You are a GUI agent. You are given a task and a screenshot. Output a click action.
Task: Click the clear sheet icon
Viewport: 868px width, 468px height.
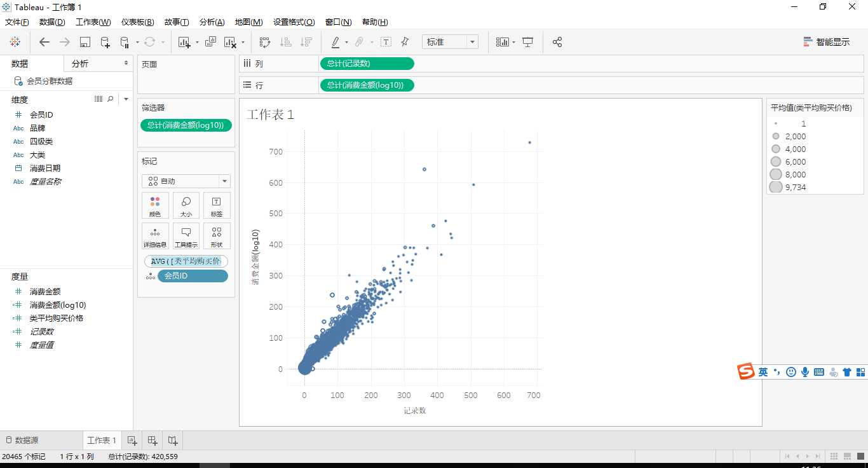tap(230, 42)
